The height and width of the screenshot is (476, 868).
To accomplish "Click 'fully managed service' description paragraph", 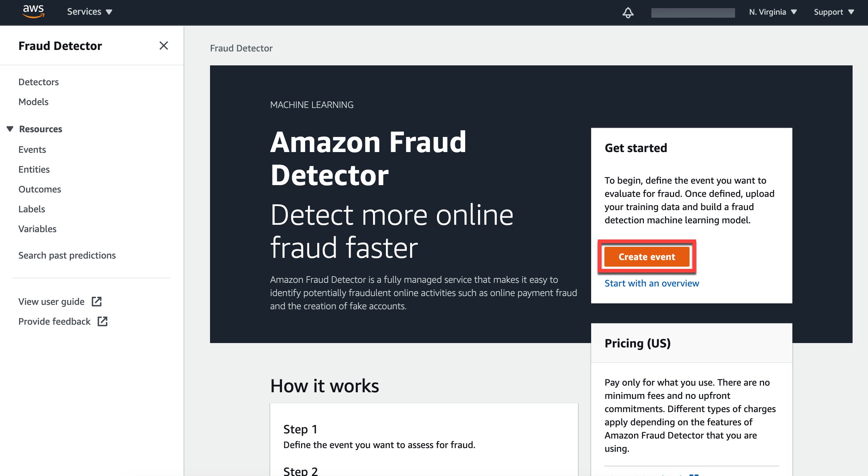I will (x=423, y=293).
